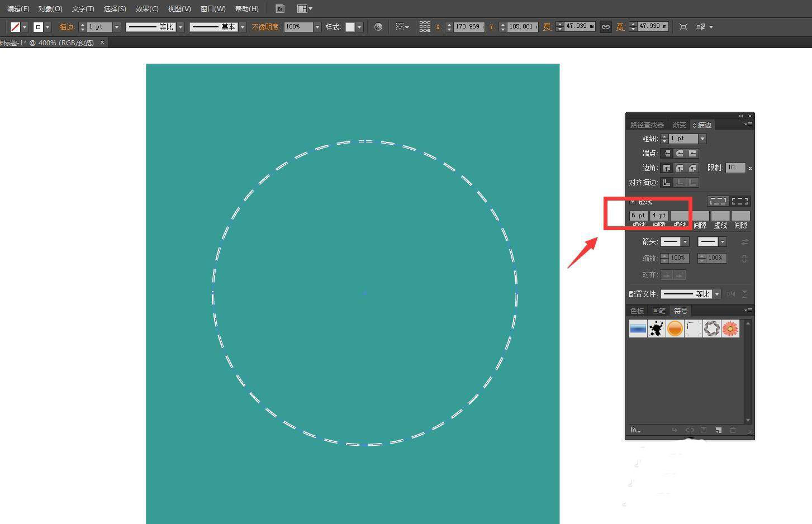Flip the width profile vertically
The image size is (812, 524).
pyautogui.click(x=744, y=294)
